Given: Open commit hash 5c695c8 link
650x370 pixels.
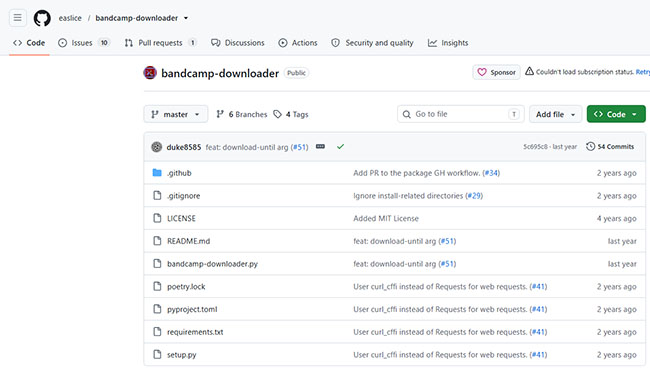Looking at the screenshot, I should point(536,147).
